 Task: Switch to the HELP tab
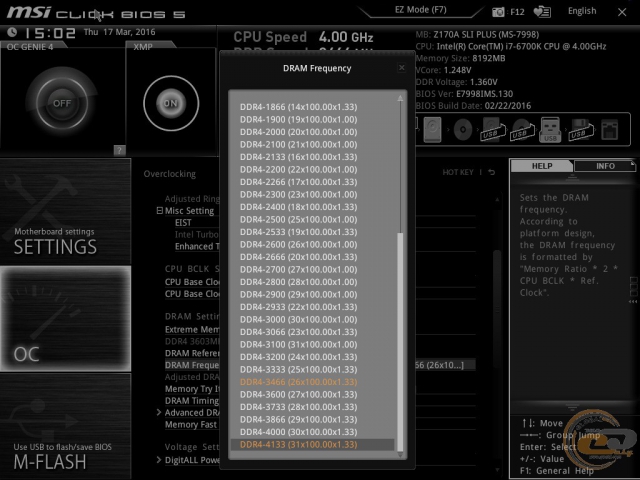pos(542,166)
